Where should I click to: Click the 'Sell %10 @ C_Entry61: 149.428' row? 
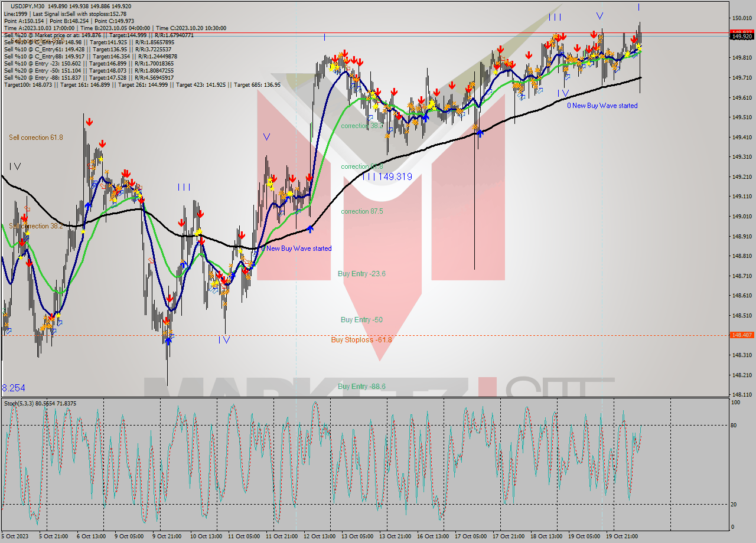tap(88, 49)
